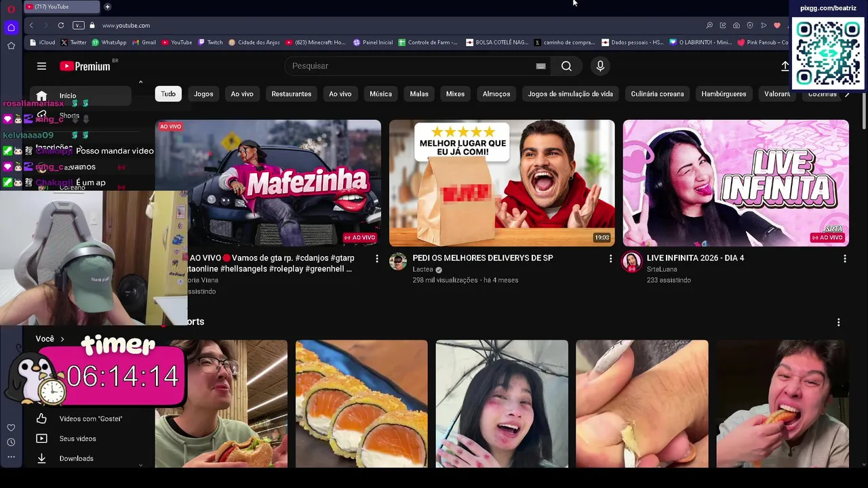Toggle the on-screen keyboard in search box
The image size is (868, 488).
[x=540, y=66]
